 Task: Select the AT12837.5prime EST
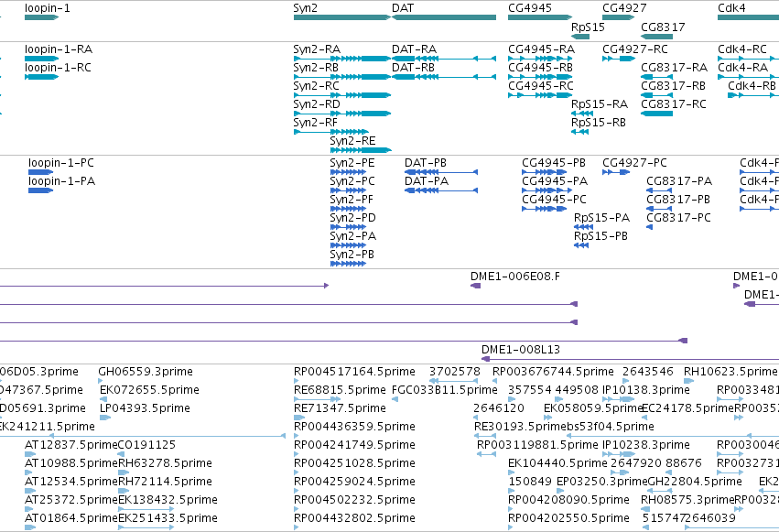pos(31,454)
